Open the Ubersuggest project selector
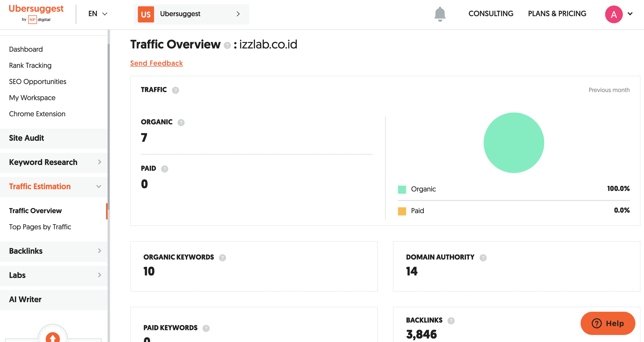The image size is (644, 342). point(191,14)
